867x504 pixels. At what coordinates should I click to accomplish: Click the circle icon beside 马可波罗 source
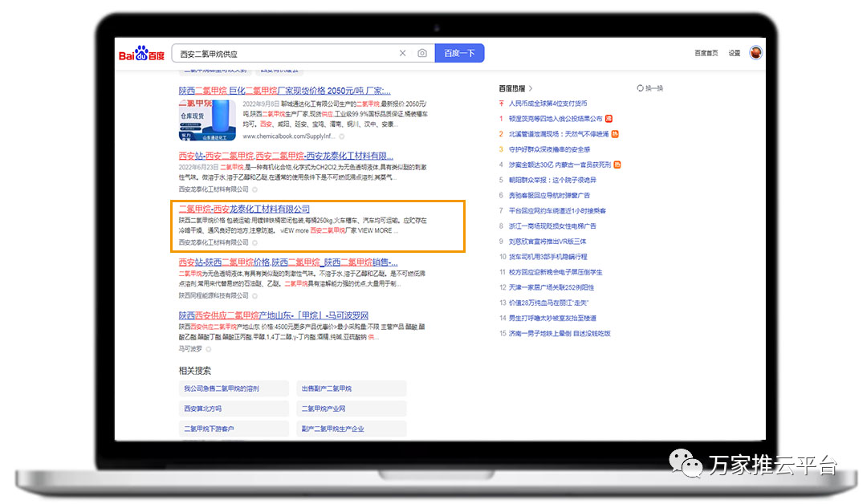click(x=208, y=349)
